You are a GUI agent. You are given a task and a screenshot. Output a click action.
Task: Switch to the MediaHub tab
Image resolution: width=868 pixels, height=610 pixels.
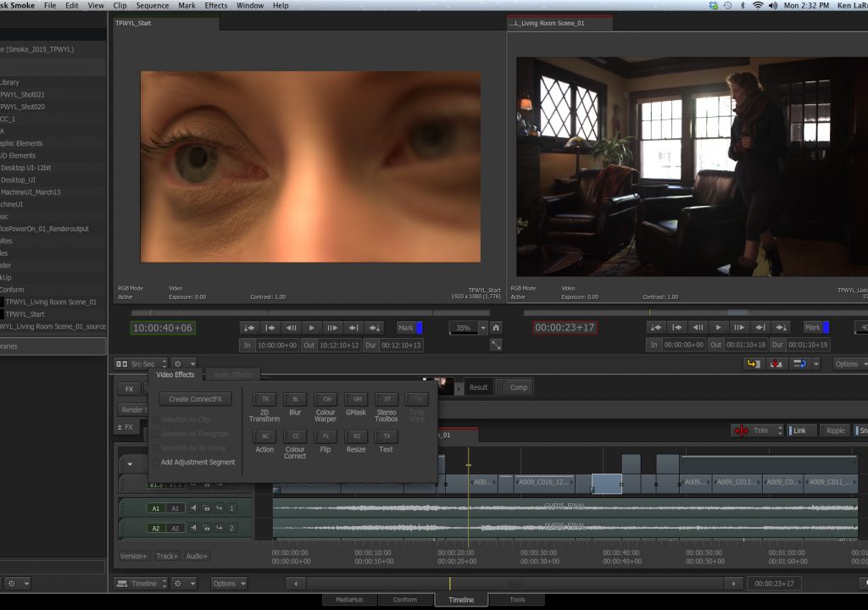point(349,600)
